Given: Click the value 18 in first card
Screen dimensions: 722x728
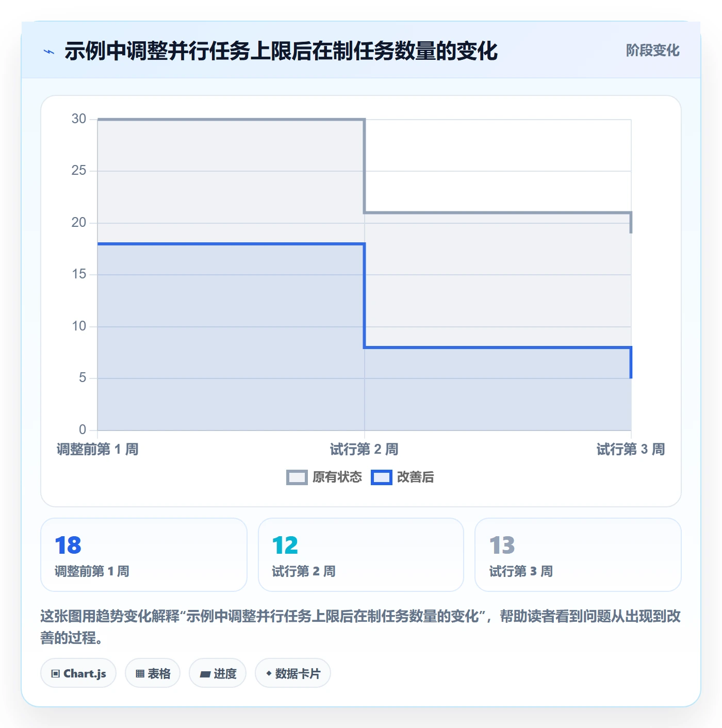Looking at the screenshot, I should coord(68,545).
